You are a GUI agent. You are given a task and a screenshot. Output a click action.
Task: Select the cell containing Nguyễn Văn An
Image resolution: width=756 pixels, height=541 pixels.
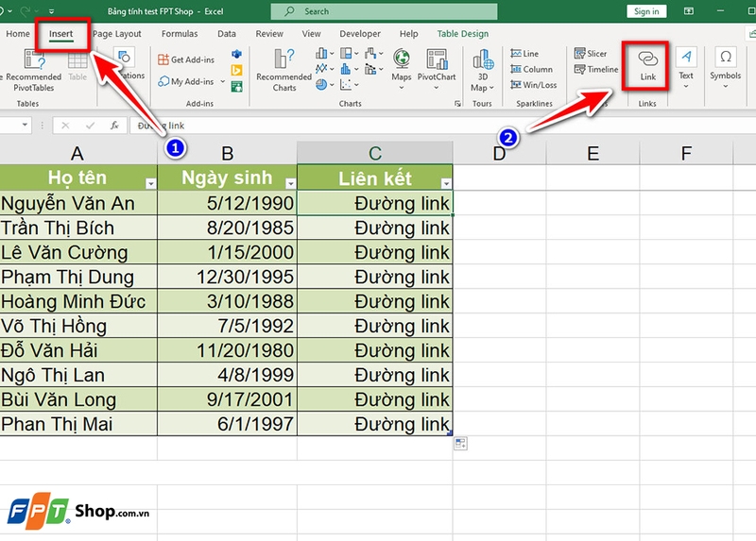click(x=78, y=203)
